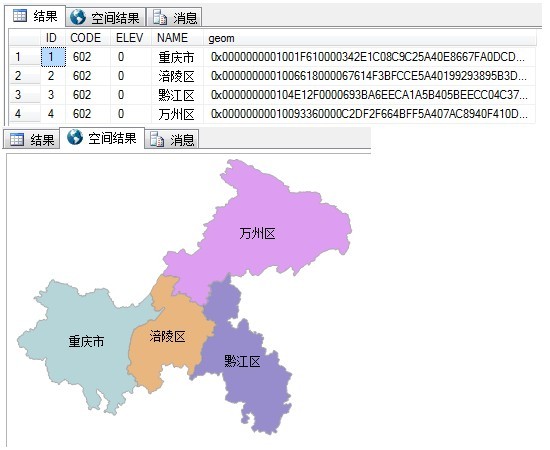Click the CODE cell 602 in the 重庆市 row
550x450 pixels.
88,56
